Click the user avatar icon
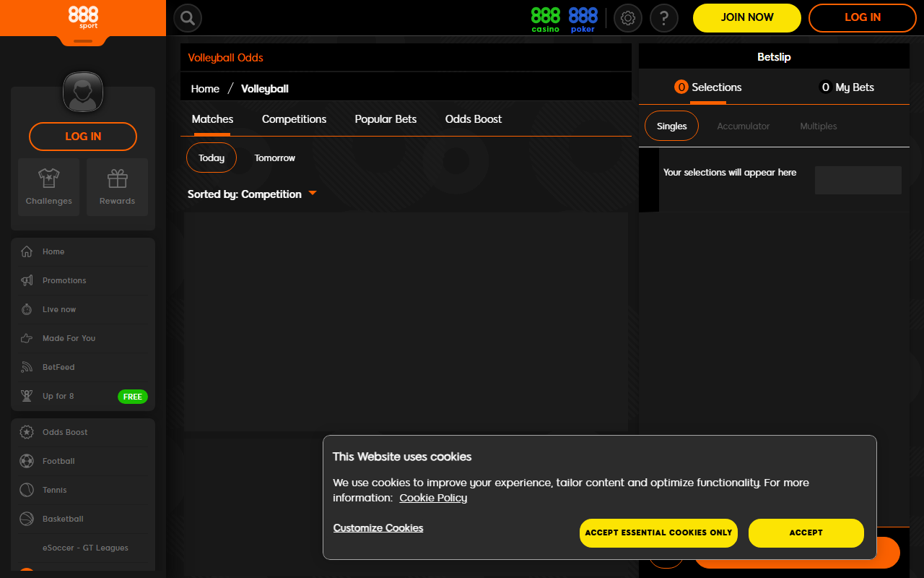Viewport: 924px width, 578px height. 83,92
